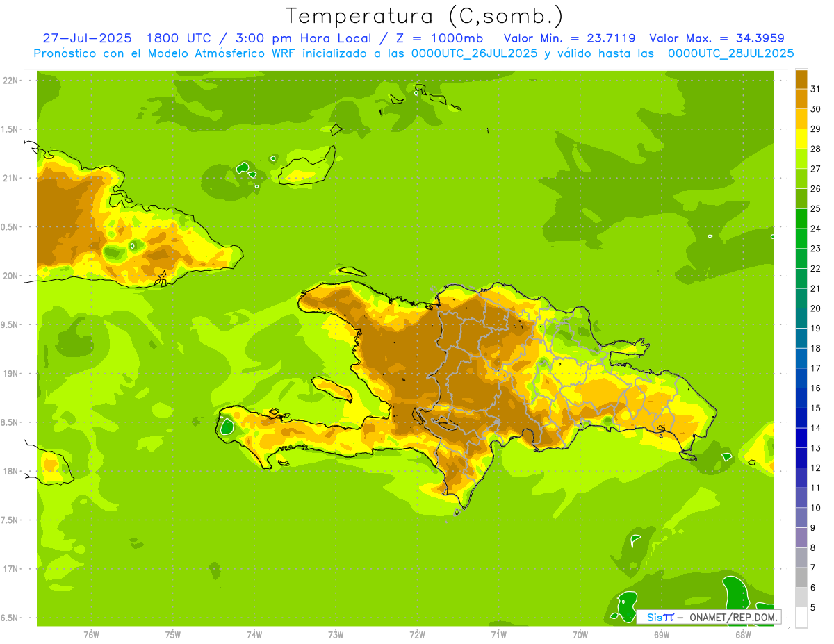Pick the yellow colorbar segment between 28 and 29
This screenshot has height=644, width=834.
[801, 139]
